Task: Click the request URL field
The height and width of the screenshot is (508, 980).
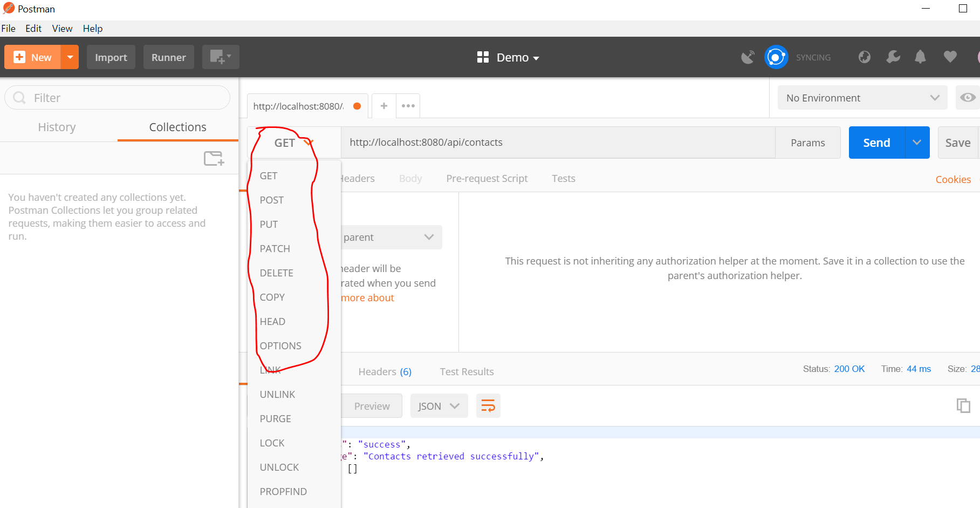Action: point(558,143)
